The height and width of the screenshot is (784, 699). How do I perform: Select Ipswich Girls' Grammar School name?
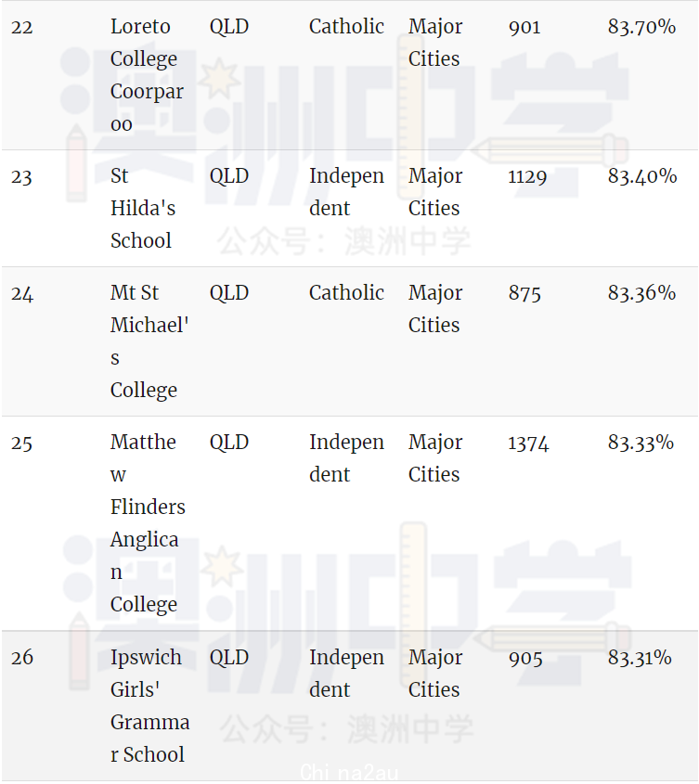click(x=149, y=705)
